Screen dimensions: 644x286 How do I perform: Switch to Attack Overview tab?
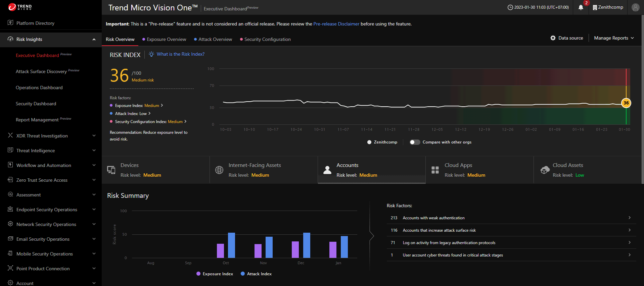[x=213, y=39]
